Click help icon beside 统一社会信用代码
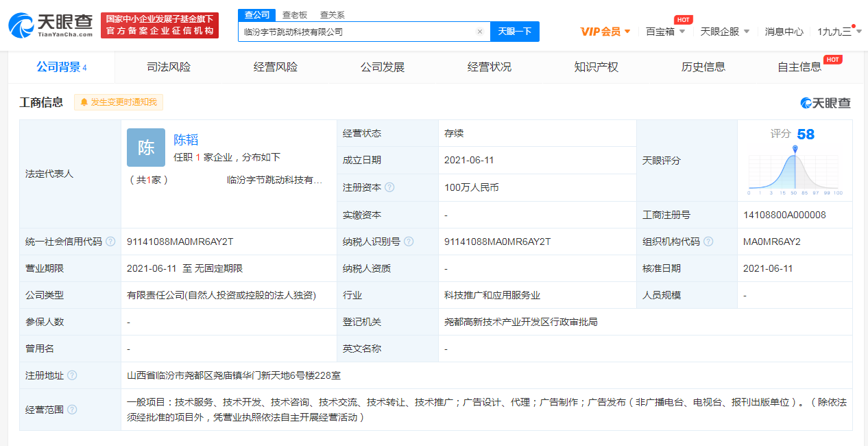This screenshot has height=446, width=868. tap(110, 242)
